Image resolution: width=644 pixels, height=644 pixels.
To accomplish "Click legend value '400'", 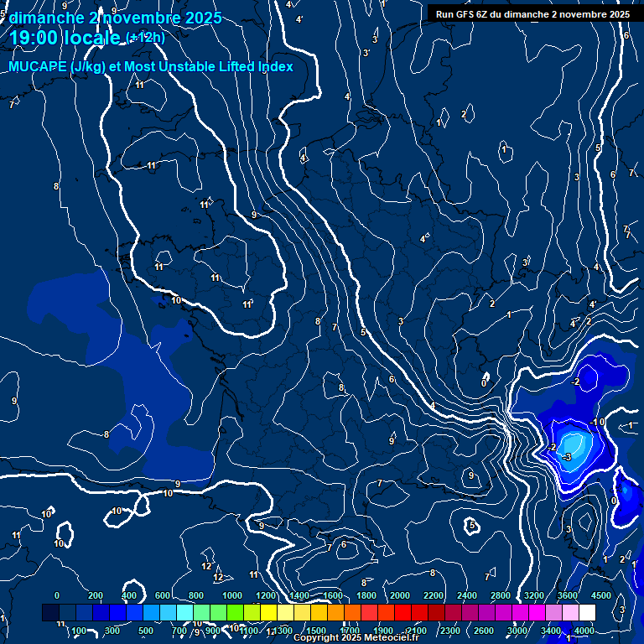I will (x=129, y=595).
